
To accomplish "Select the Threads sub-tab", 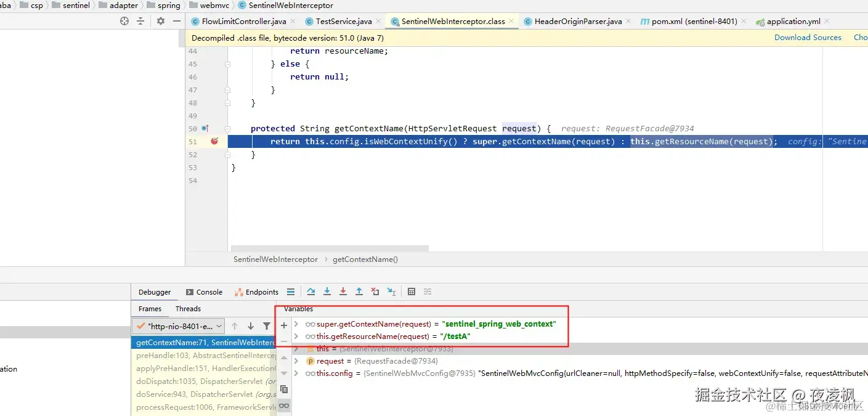I will pyautogui.click(x=188, y=309).
